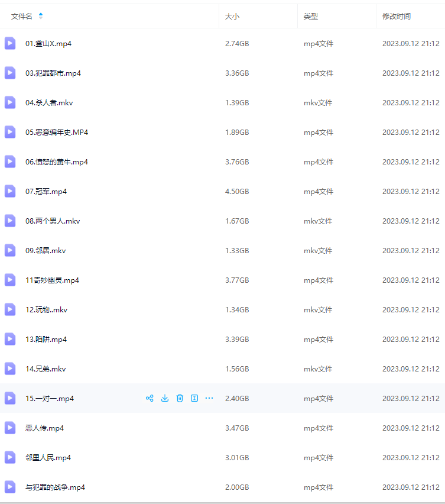Open 与犯罪的战争.mp4 file

pos(55,487)
